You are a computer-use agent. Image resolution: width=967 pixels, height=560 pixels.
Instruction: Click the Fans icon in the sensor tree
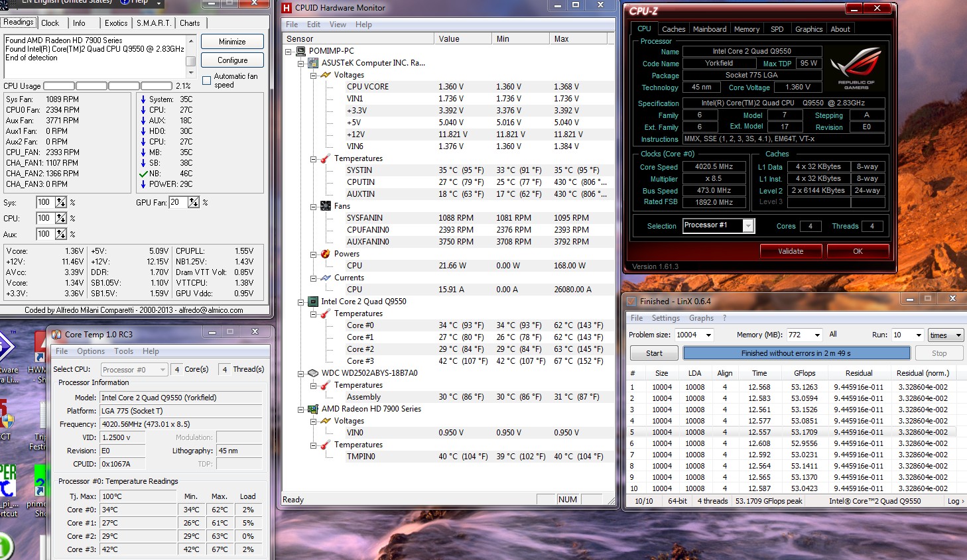pos(325,206)
